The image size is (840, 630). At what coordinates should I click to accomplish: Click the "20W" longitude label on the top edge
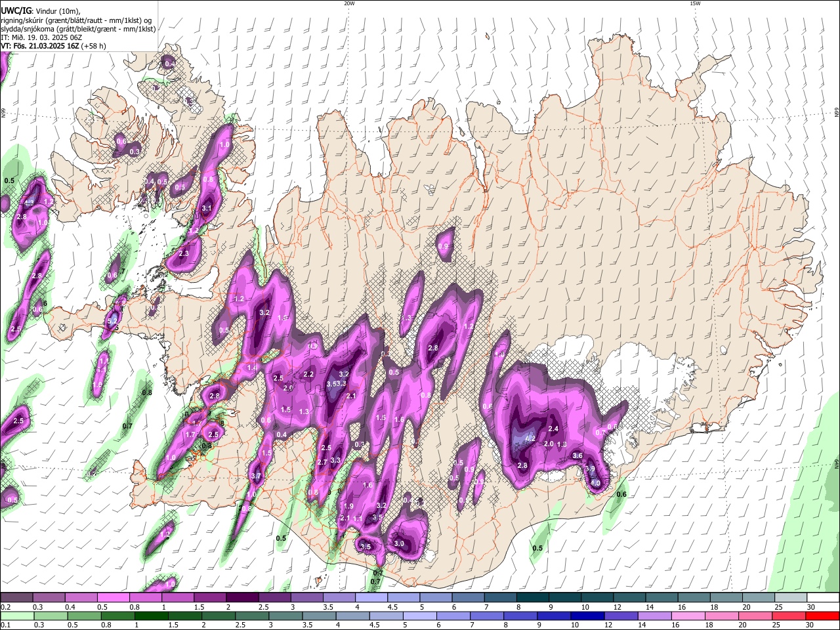tap(349, 3)
